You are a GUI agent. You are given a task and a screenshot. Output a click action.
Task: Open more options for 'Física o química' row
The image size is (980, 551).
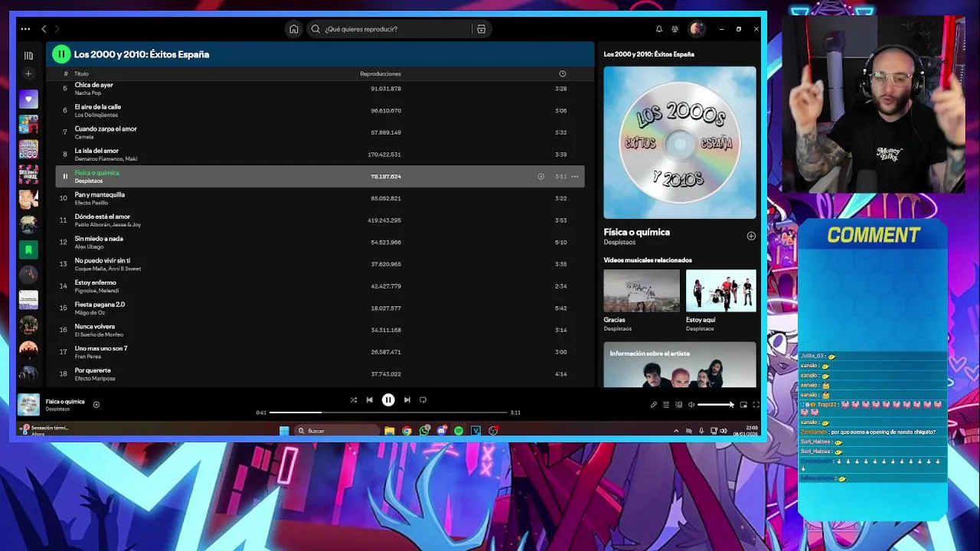[575, 177]
